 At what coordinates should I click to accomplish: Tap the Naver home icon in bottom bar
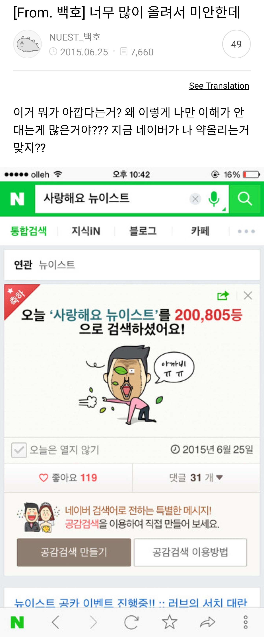(x=17, y=622)
